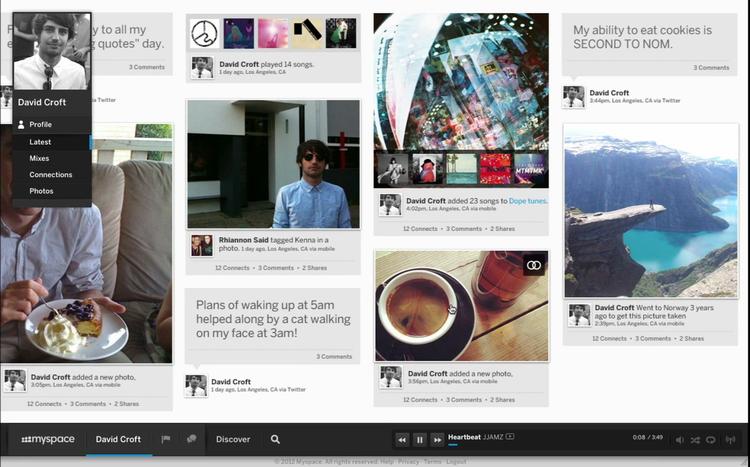The width and height of the screenshot is (750, 467).
Task: Click the Myspace logo
Action: pyautogui.click(x=47, y=439)
